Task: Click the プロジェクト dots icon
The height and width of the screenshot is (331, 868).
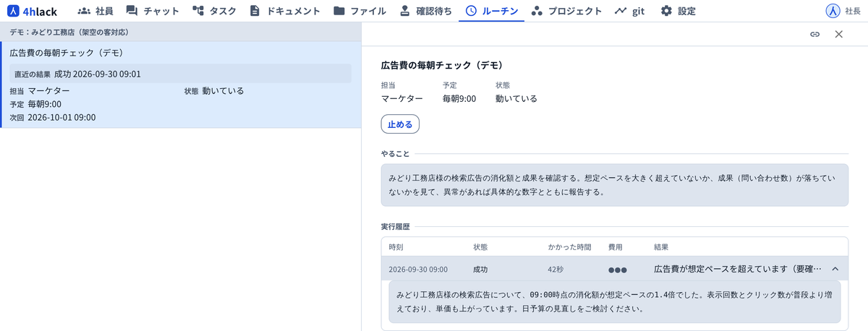Action: [x=537, y=11]
